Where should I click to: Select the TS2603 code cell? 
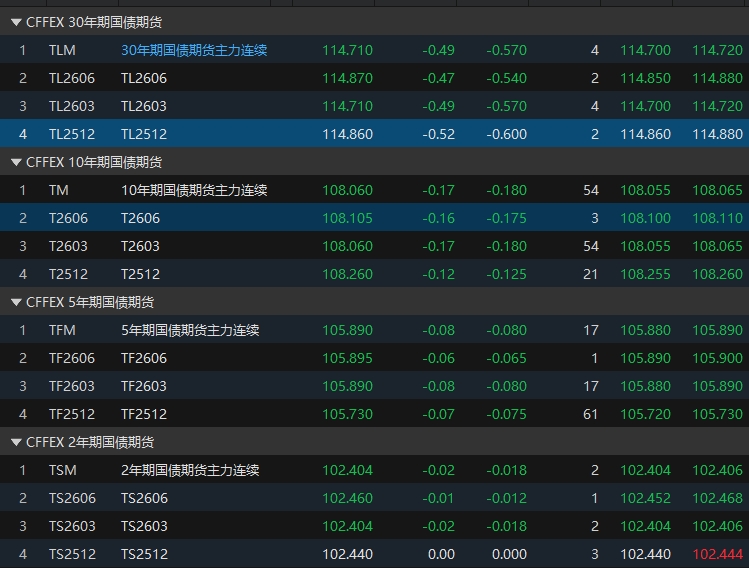click(72, 526)
